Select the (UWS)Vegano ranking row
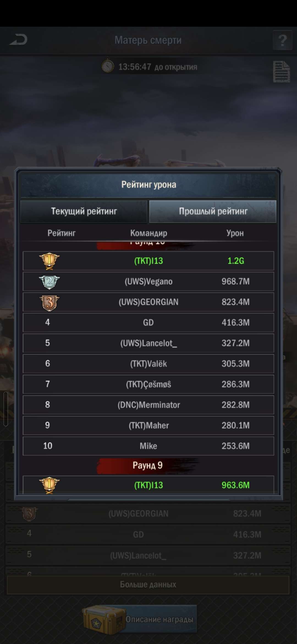This screenshot has width=297, height=644. coord(148,282)
